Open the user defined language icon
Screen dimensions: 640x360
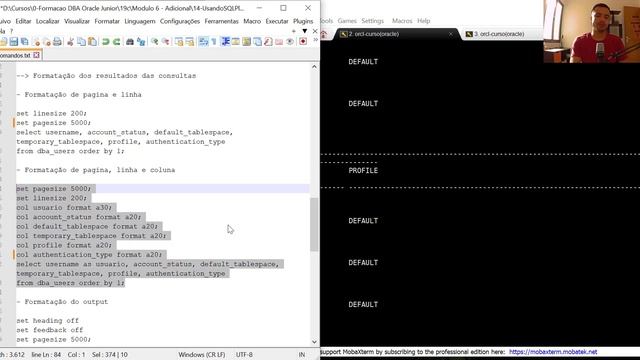coord(236,42)
